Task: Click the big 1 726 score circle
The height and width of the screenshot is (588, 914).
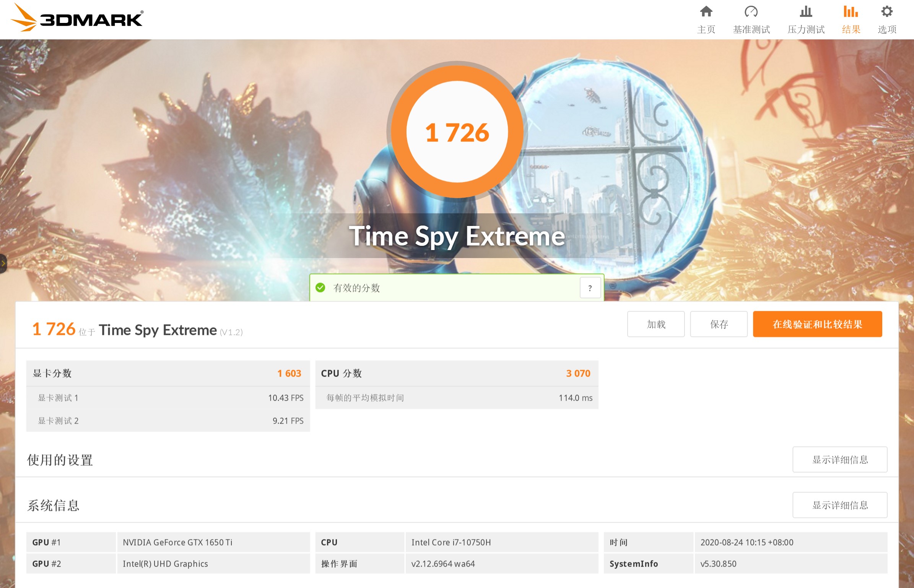Action: pyautogui.click(x=457, y=132)
